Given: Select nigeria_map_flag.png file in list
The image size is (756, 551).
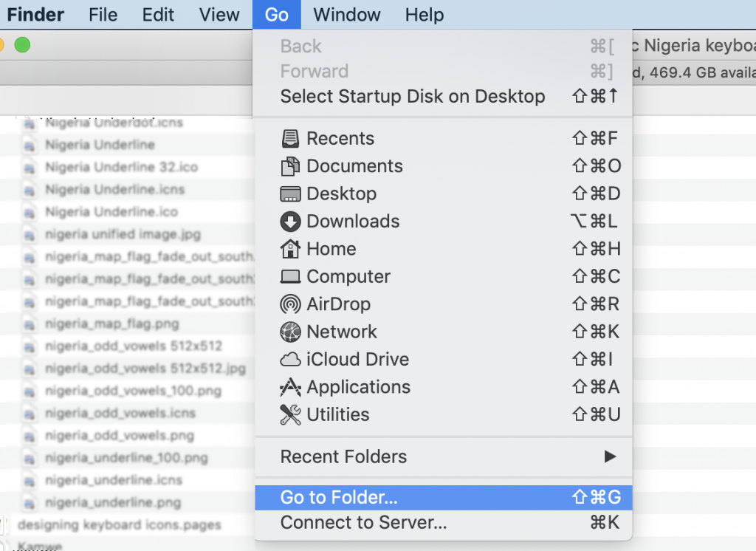Looking at the screenshot, I should (x=112, y=324).
